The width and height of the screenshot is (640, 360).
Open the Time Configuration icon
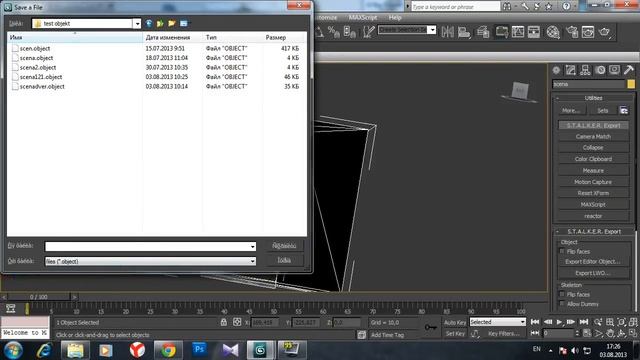coord(587,333)
